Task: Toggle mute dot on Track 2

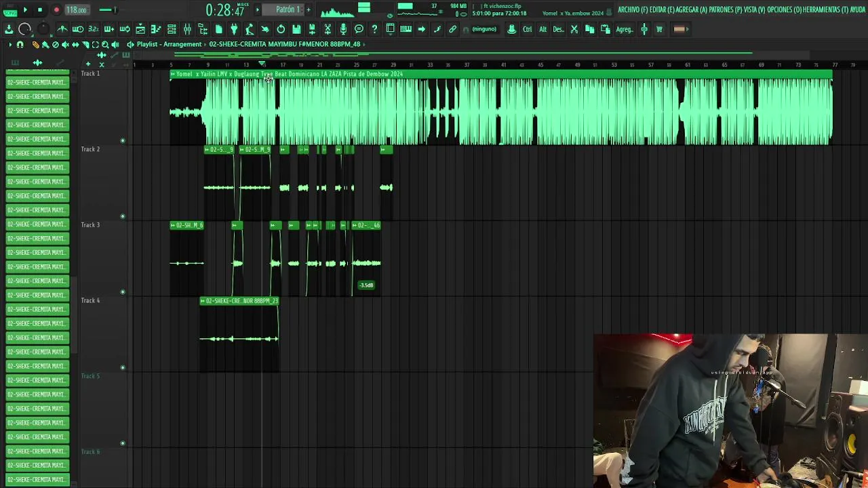Action: point(123,217)
